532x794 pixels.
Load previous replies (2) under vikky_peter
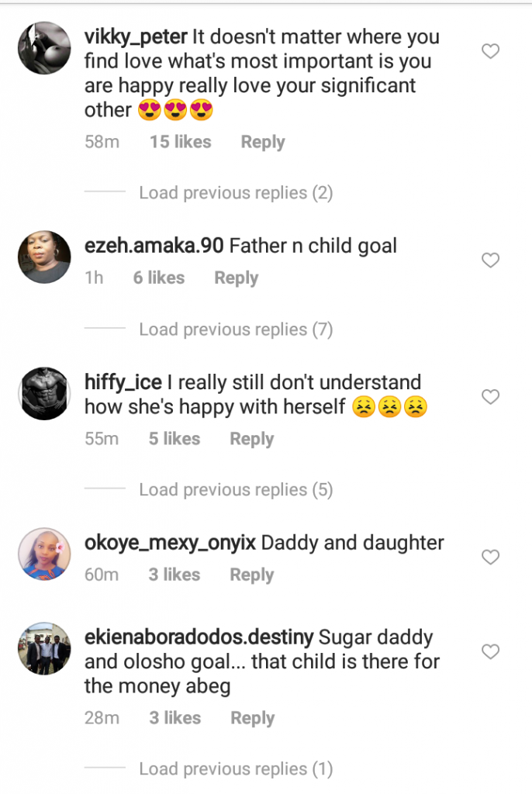click(x=236, y=193)
